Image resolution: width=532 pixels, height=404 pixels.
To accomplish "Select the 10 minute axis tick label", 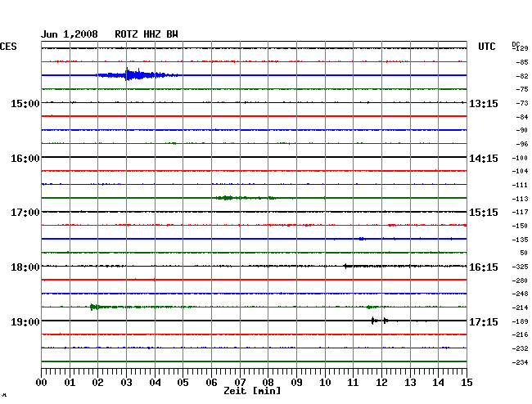I will click(x=325, y=382).
